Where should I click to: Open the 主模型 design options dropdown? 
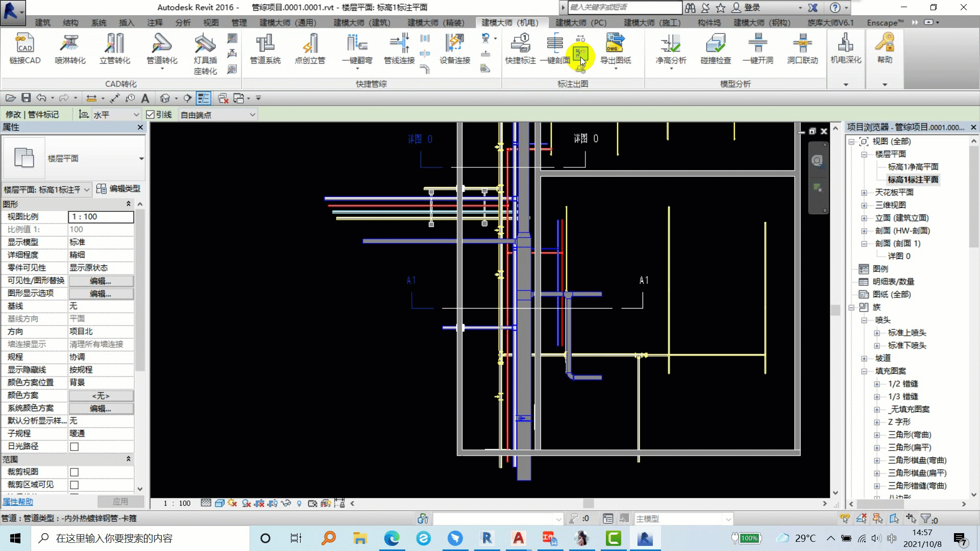pos(683,519)
